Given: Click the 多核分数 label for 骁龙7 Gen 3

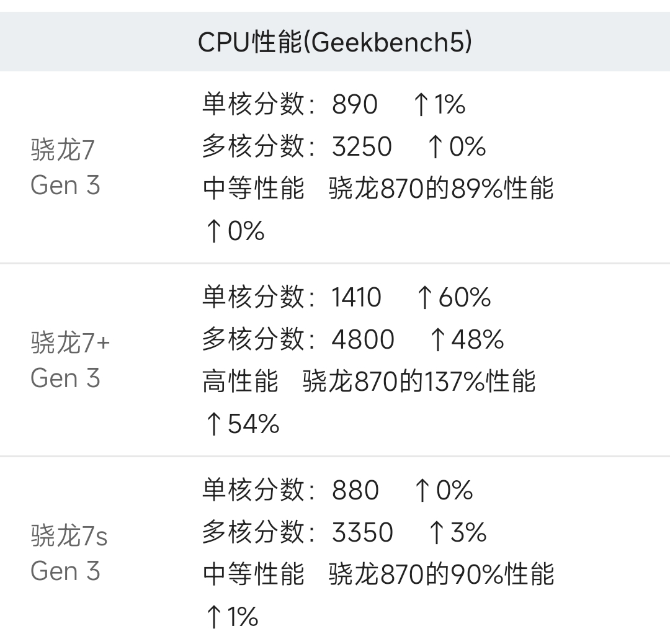Looking at the screenshot, I should pyautogui.click(x=253, y=146).
